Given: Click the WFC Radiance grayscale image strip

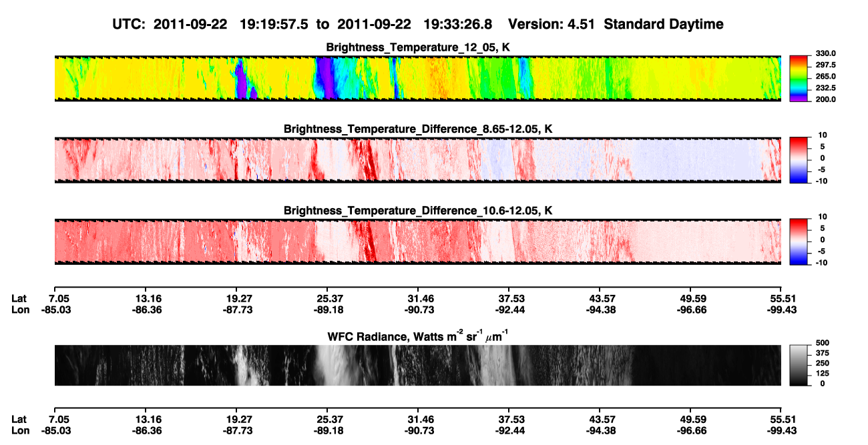Looking at the screenshot, I should point(417,365).
